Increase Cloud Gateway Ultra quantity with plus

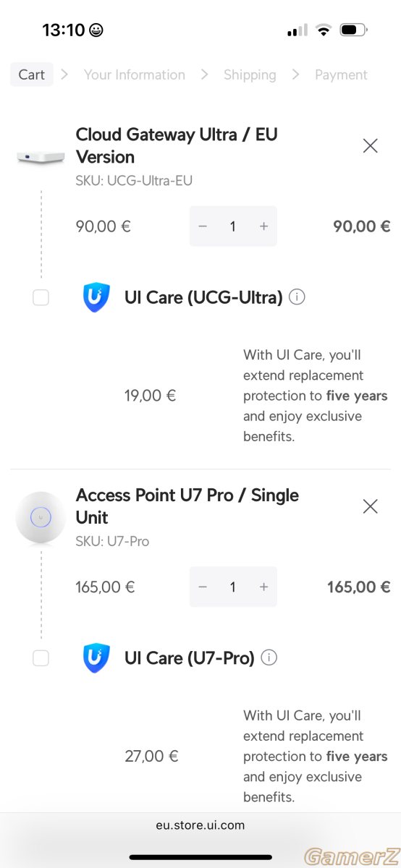click(x=263, y=226)
